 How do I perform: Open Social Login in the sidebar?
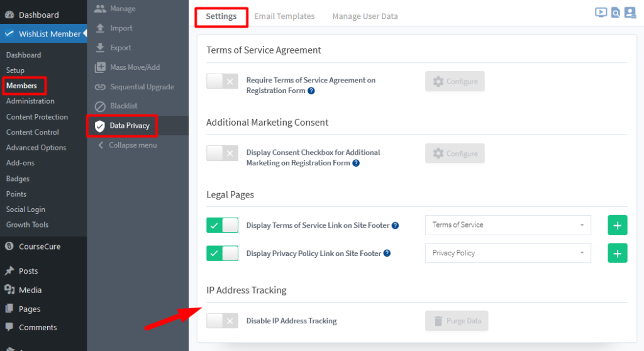pos(25,209)
